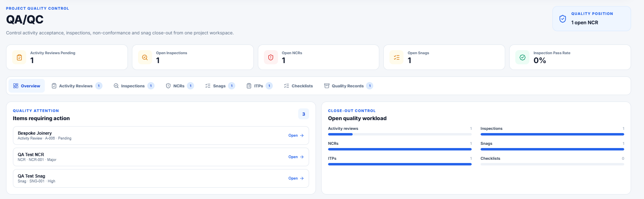Click the 'Activity Review · A-006 · Pending' text

44,138
